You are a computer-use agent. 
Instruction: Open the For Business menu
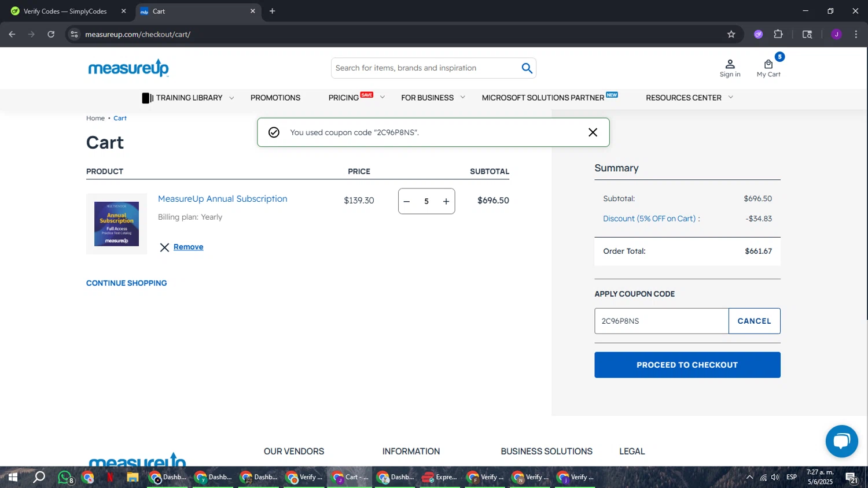coord(428,98)
